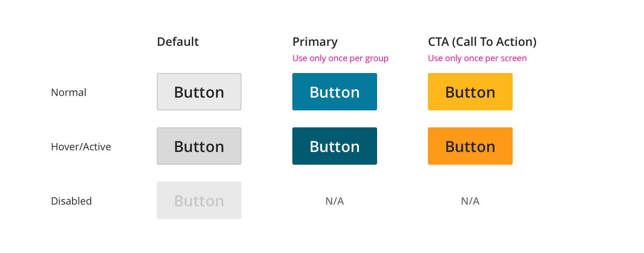Click the faded Disabled Default button
This screenshot has height=253, width=644.
pyautogui.click(x=199, y=200)
